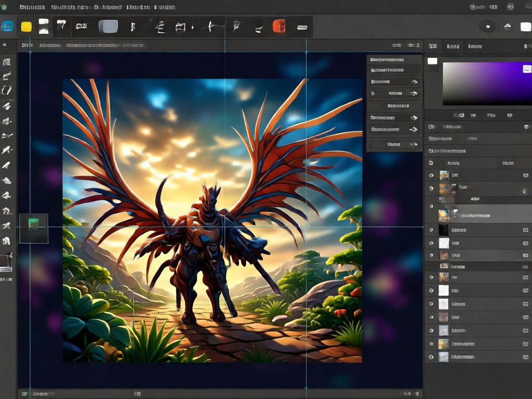Viewport: 532px width, 399px height.
Task: Click the link icon on the topmost layer
Action: pyautogui.click(x=526, y=176)
